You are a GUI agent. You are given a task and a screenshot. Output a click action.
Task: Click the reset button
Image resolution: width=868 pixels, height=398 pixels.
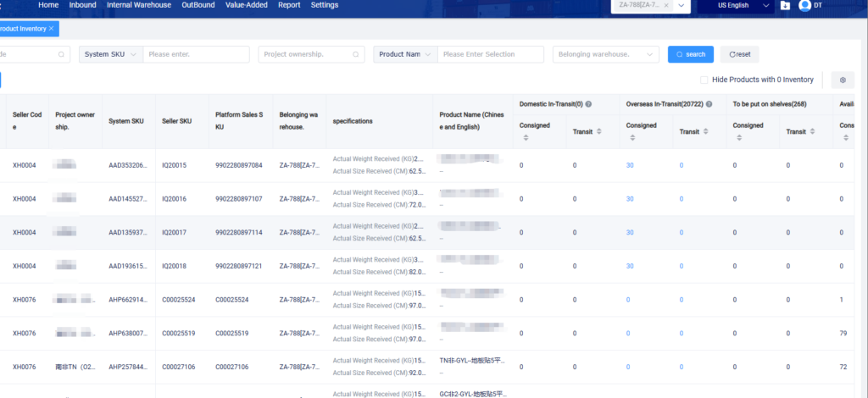pos(739,54)
